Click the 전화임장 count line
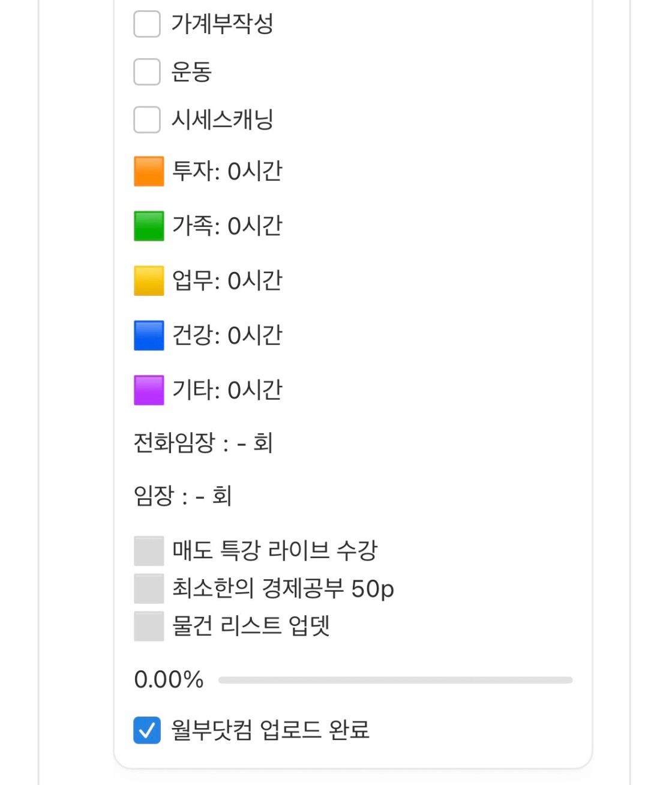 203,444
